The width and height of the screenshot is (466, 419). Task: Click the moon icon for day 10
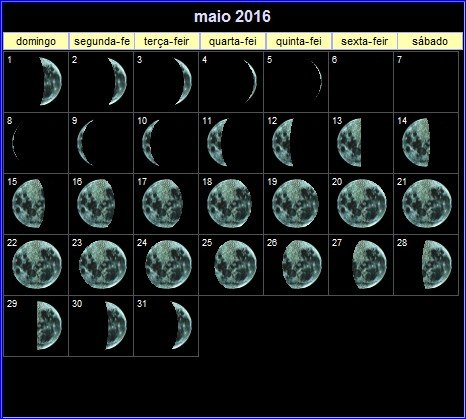pyautogui.click(x=151, y=143)
